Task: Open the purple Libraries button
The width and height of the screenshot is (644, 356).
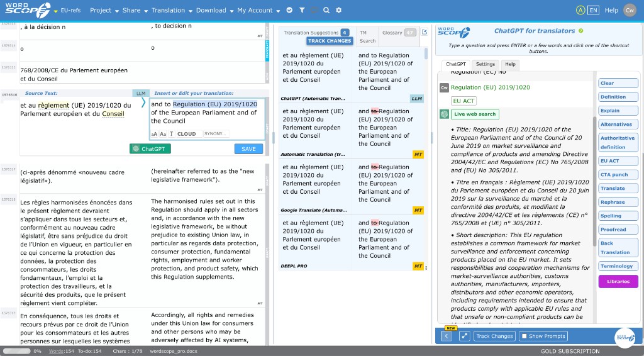Action: (x=618, y=282)
